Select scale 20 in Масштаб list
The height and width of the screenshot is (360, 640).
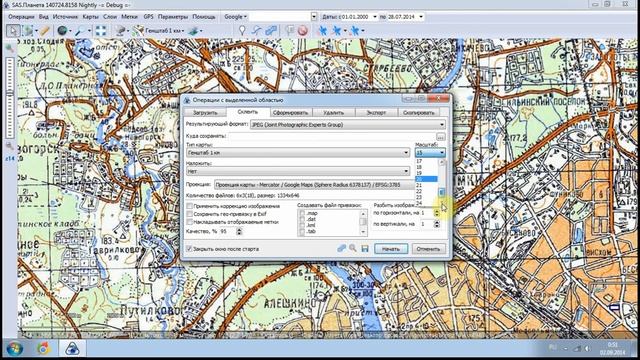click(426, 179)
